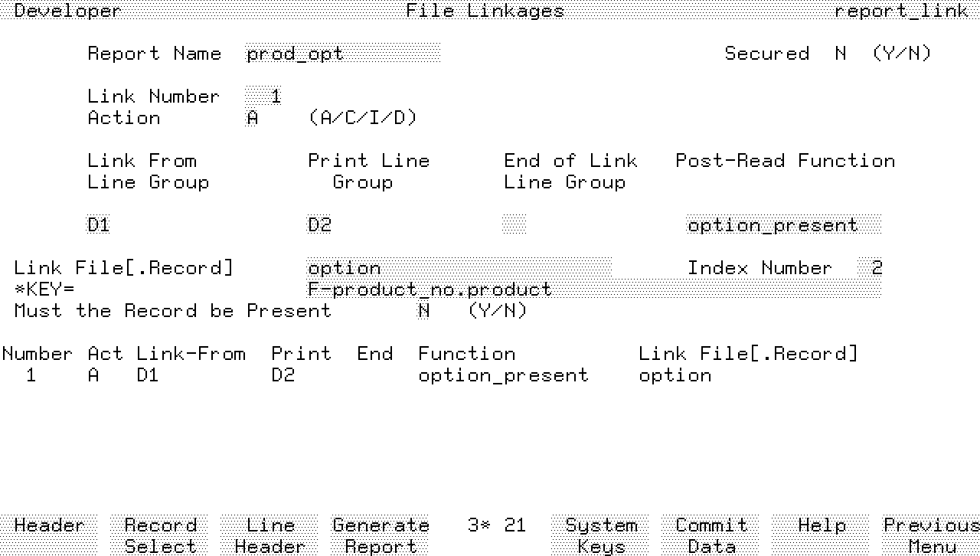Screen dimensions: 980x556
Task: Open the Line Header function key
Action: [x=269, y=535]
